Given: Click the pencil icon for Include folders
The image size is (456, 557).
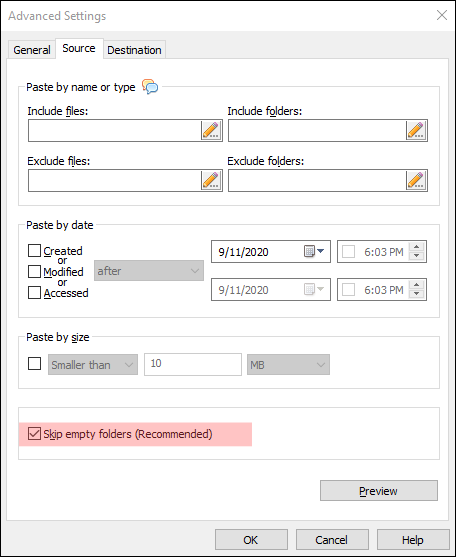Looking at the screenshot, I should [x=416, y=130].
